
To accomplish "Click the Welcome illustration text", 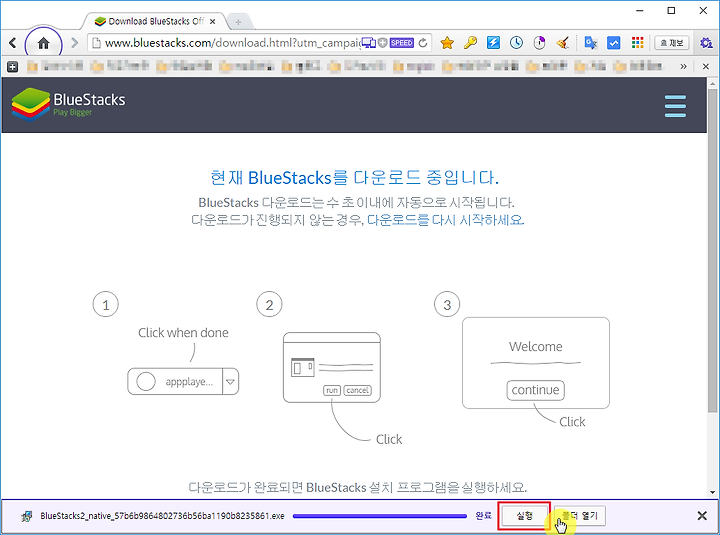I will [x=535, y=346].
